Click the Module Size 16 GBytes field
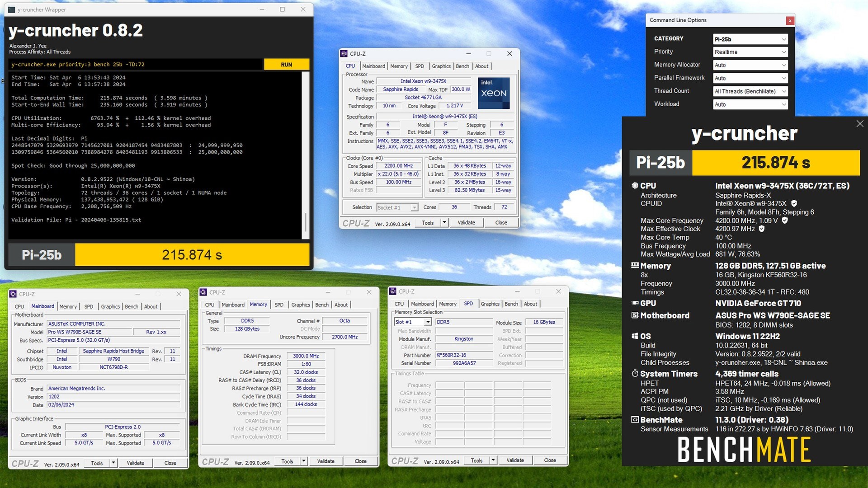This screenshot has width=868, height=488. pos(544,322)
